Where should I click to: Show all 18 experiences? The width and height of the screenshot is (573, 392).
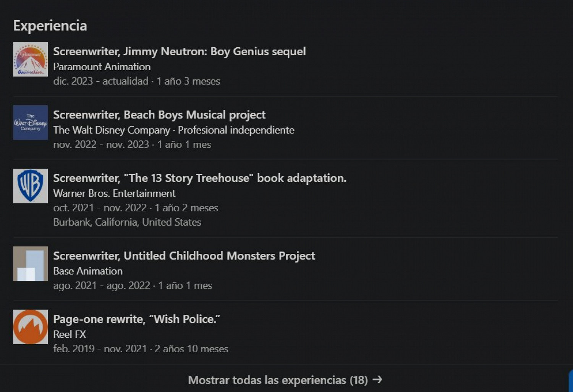(278, 380)
